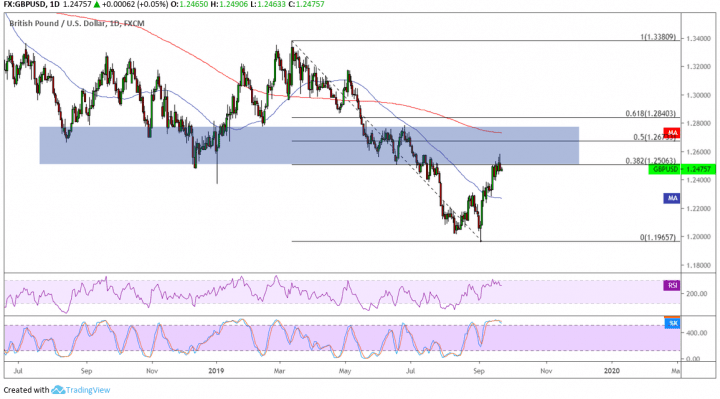Click the 1.30000 price axis level
Viewport: 720px width, 399px height.
tap(698, 95)
